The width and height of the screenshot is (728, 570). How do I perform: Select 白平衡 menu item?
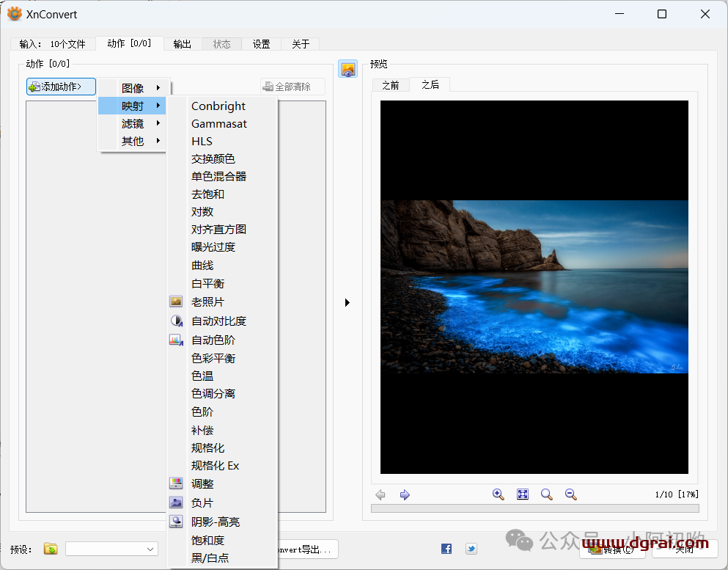tap(222, 283)
